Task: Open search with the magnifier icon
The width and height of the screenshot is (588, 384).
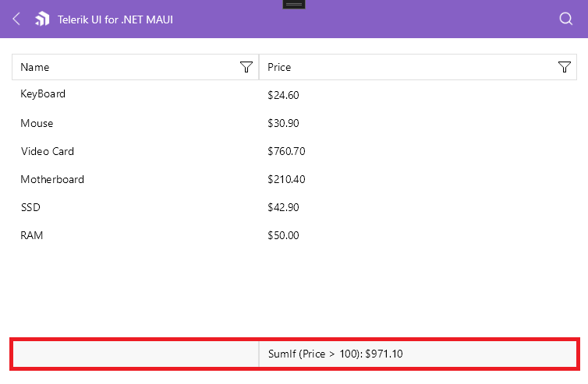Action: (566, 19)
